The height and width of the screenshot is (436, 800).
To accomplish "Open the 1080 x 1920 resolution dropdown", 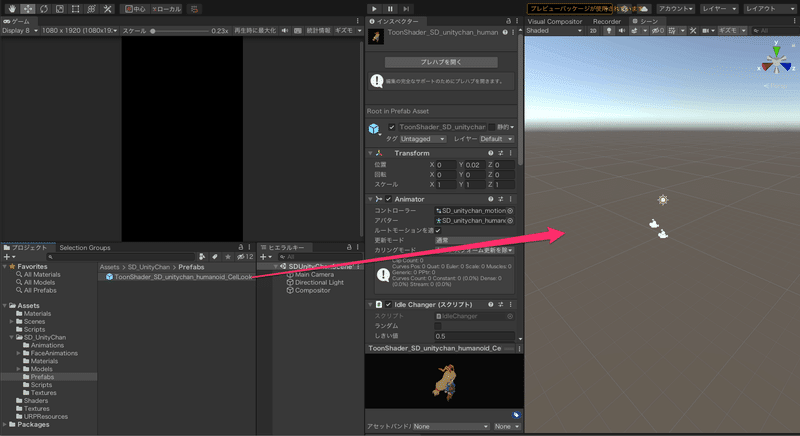I will tap(79, 31).
